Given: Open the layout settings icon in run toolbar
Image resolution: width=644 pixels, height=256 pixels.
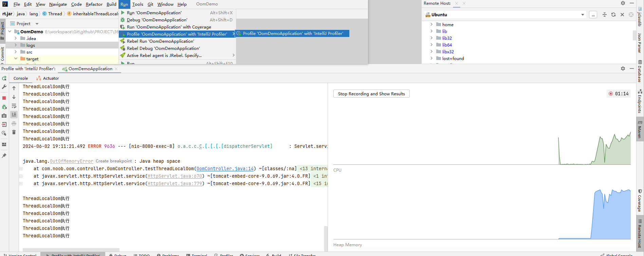Looking at the screenshot, I should pyautogui.click(x=4, y=144).
